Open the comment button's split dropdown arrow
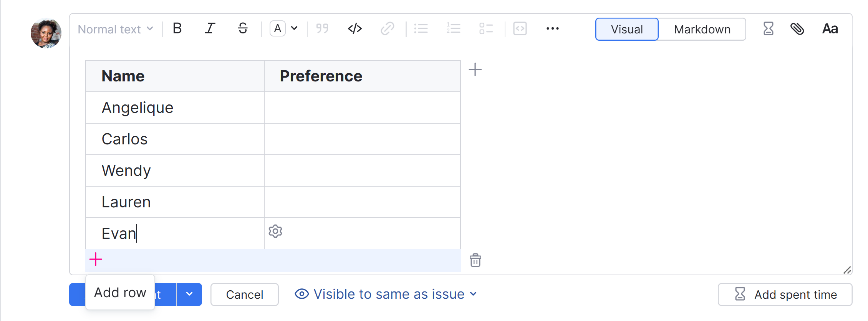Viewport: 868px width, 321px height. coord(189,294)
